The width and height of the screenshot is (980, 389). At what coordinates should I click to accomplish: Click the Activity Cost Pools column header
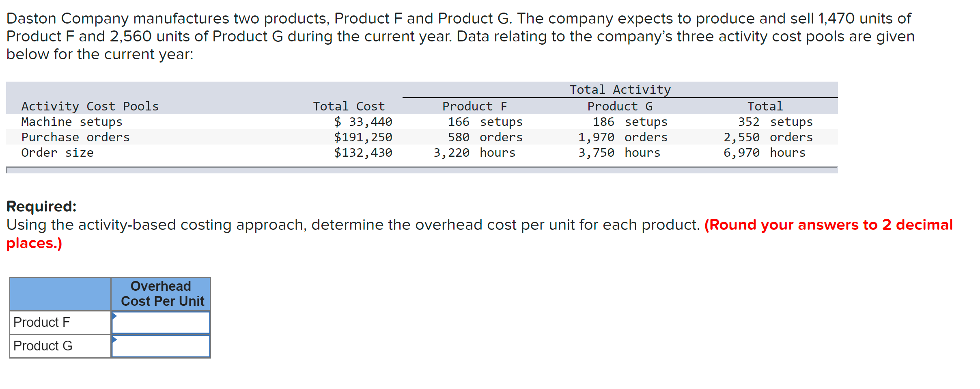[90, 106]
